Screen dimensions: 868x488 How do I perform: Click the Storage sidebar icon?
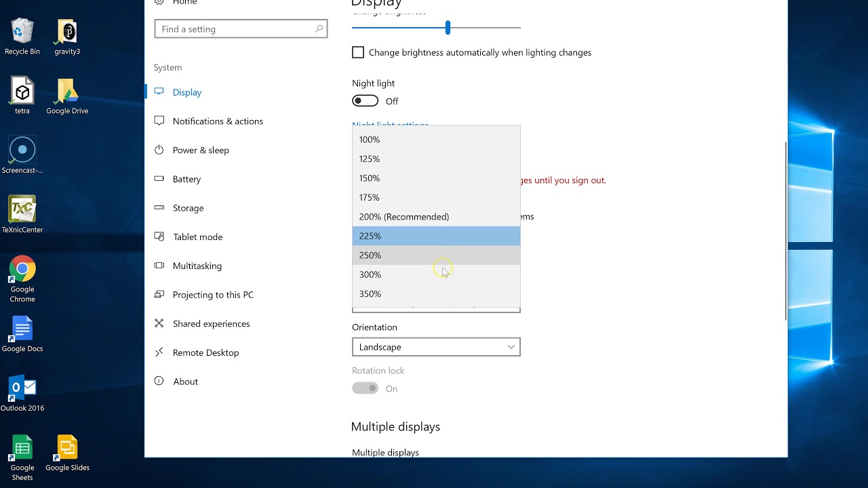click(159, 207)
